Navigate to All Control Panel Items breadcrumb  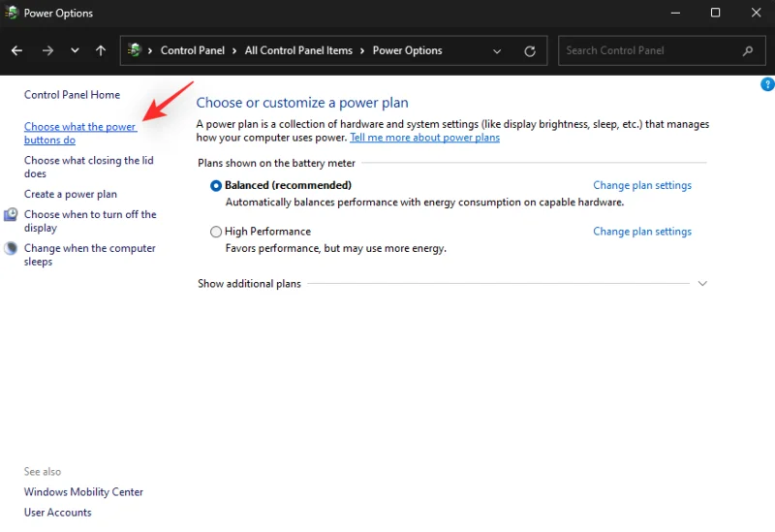coord(298,50)
